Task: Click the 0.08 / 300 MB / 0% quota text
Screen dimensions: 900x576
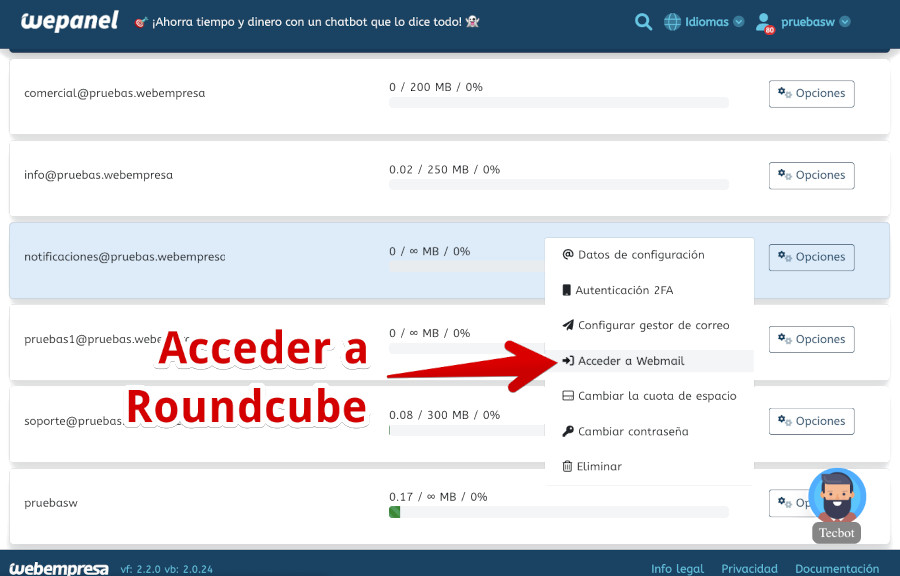Action: click(444, 415)
